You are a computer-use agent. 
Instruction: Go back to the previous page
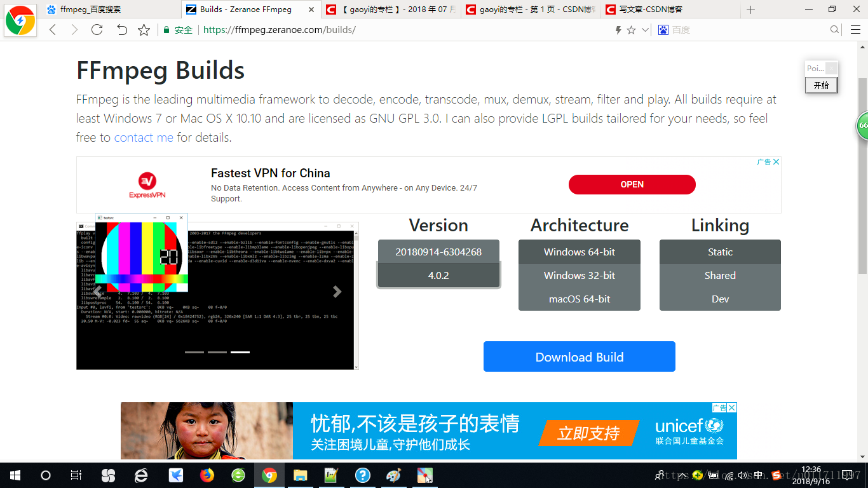(53, 30)
